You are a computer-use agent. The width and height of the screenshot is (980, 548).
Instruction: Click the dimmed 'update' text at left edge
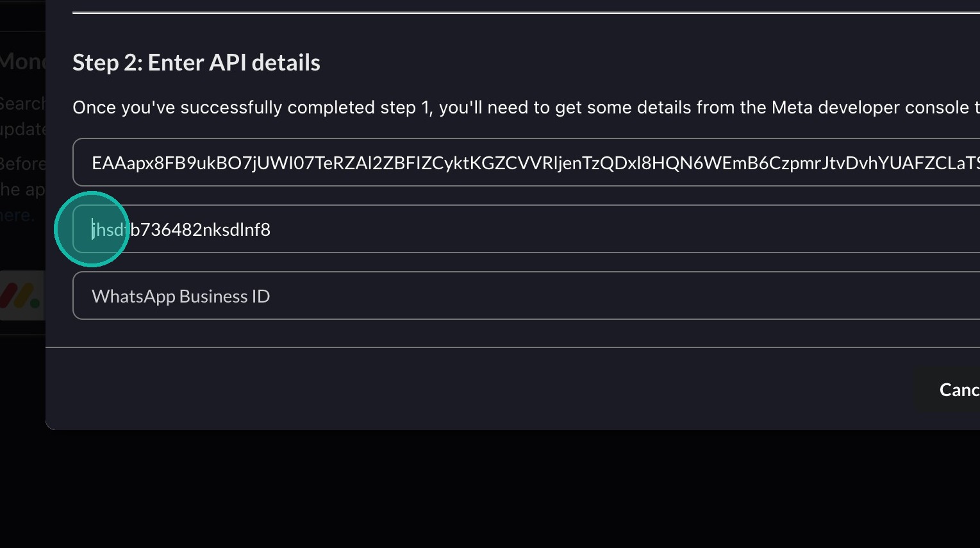pos(22,129)
